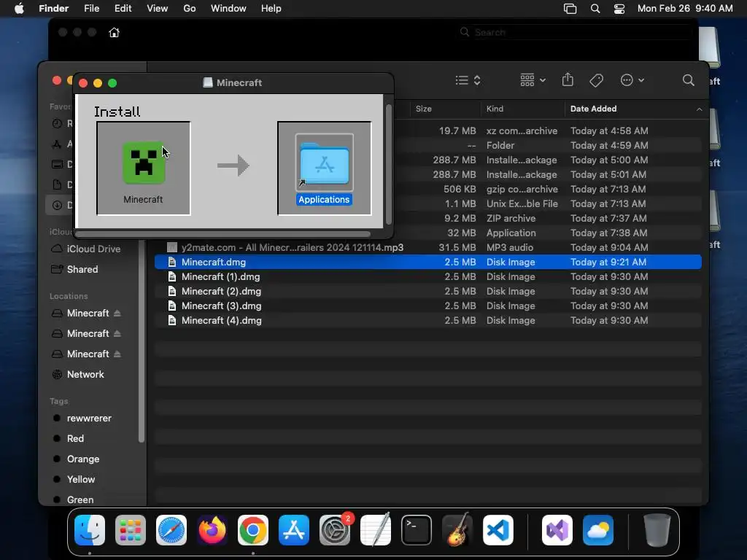Click the Minecraft window horizontal scrollbar
This screenshot has height=560, width=747.
(223, 234)
